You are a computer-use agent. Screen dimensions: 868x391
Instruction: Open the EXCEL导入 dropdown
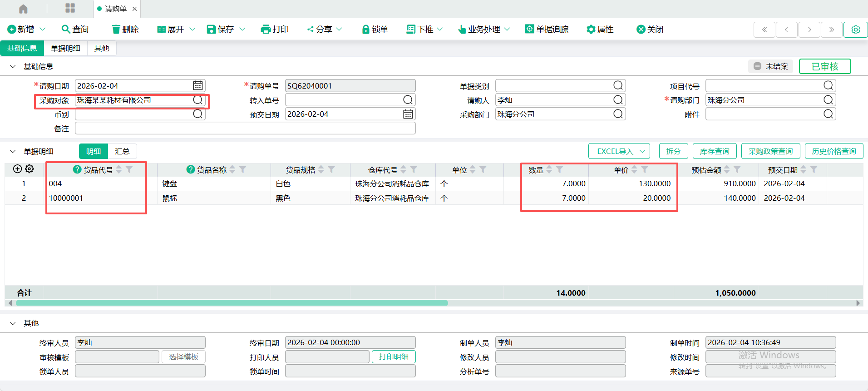point(619,151)
